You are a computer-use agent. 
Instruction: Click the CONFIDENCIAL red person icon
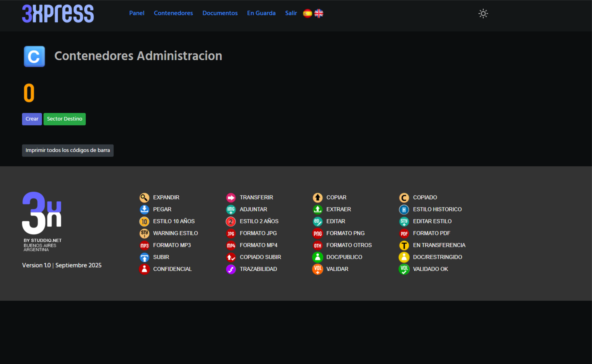tap(144, 269)
